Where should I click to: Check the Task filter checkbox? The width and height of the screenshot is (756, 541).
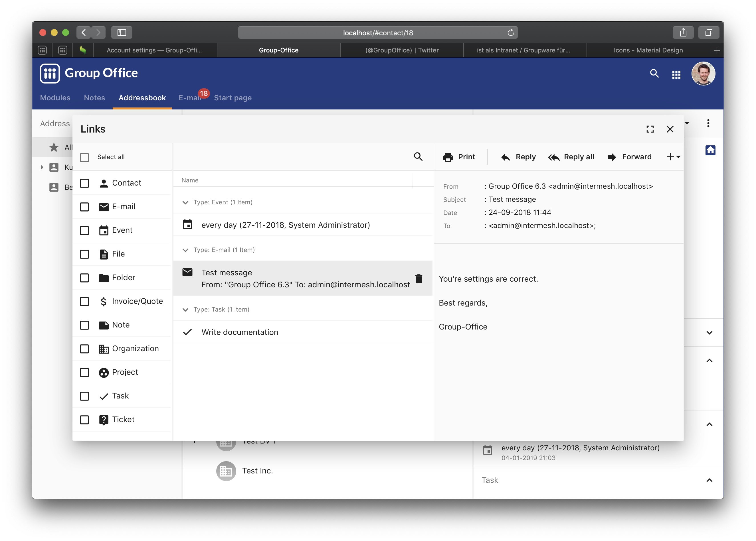pyautogui.click(x=85, y=396)
